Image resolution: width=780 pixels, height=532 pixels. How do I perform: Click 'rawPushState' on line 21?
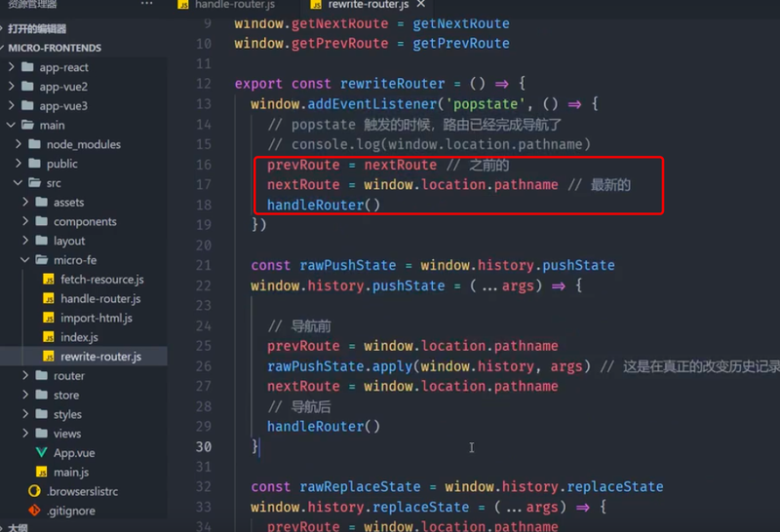pos(348,265)
